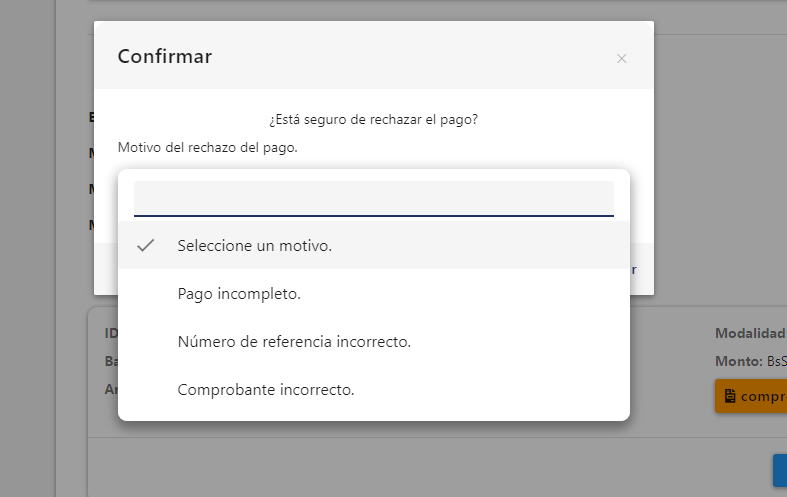
Task: Click the 'Modalidad' label in the background card
Action: tap(750, 333)
